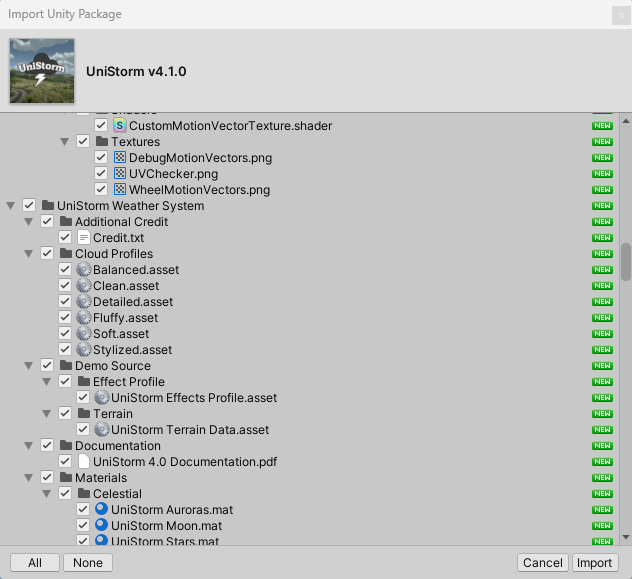Screen dimensions: 632x579
Task: Collapse the Additional Credit folder
Action: pyautogui.click(x=29, y=222)
